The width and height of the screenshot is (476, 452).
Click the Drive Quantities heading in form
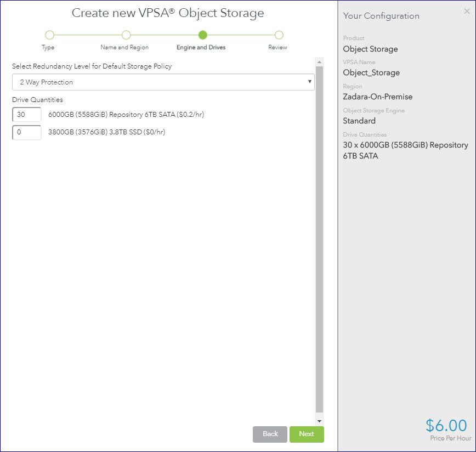point(37,100)
